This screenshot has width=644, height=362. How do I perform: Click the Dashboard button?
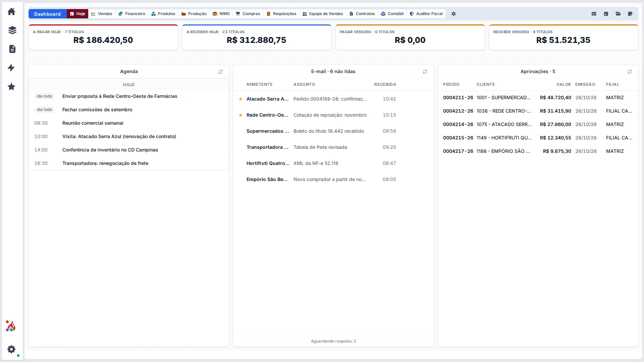[47, 14]
